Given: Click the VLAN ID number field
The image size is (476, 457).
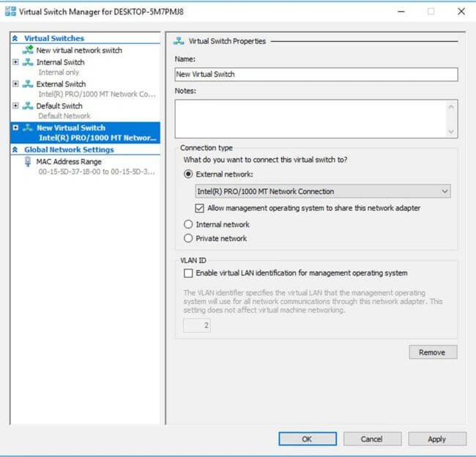Looking at the screenshot, I should pos(197,325).
